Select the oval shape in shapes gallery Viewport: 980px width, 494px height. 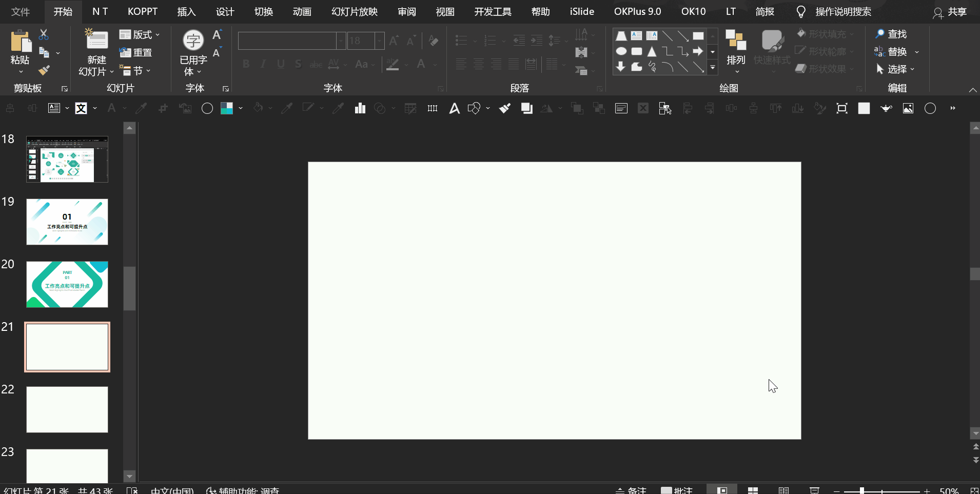point(621,51)
